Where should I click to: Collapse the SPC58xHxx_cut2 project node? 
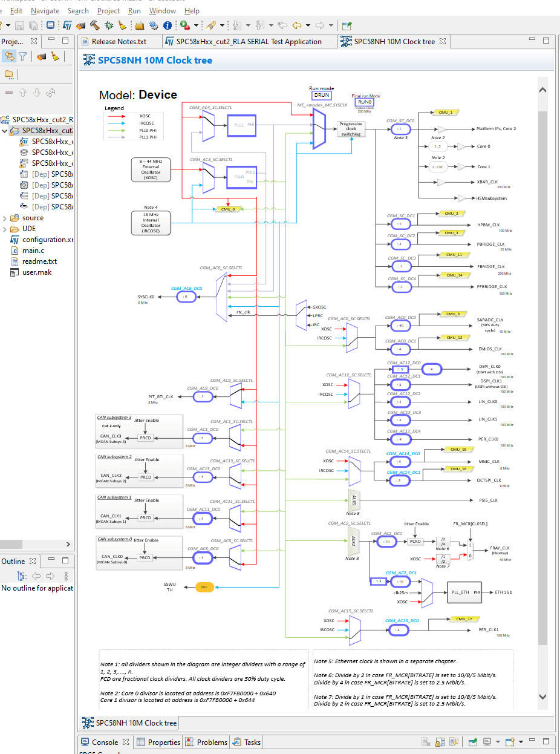(x=5, y=130)
